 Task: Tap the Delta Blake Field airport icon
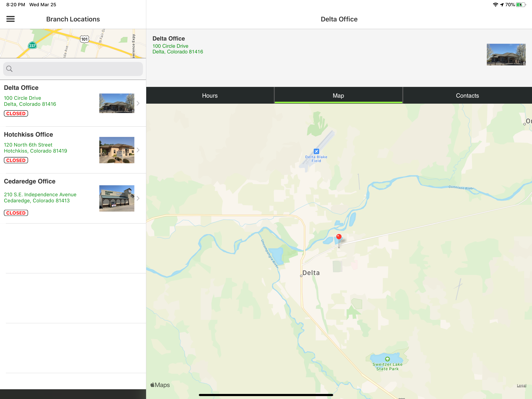[x=316, y=151]
